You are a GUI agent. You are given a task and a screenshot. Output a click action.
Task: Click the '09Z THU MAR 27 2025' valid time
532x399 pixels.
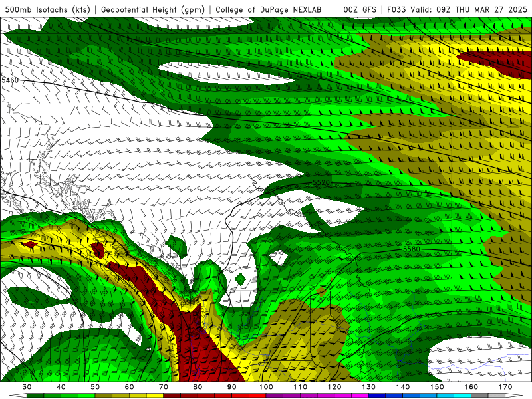point(480,9)
